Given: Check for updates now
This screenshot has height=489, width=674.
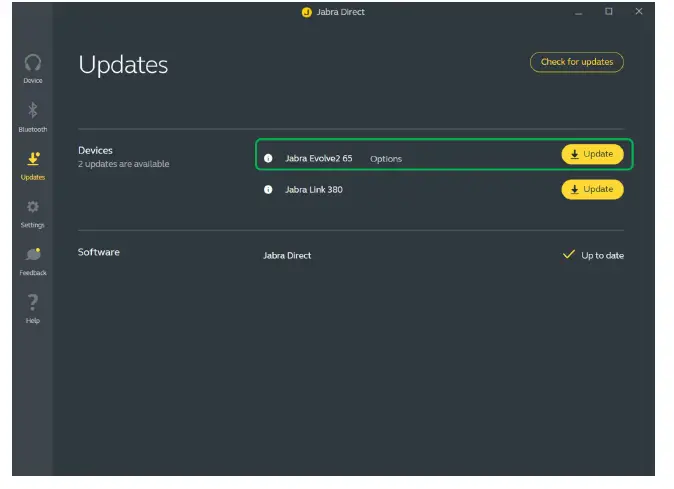Looking at the screenshot, I should tap(577, 62).
